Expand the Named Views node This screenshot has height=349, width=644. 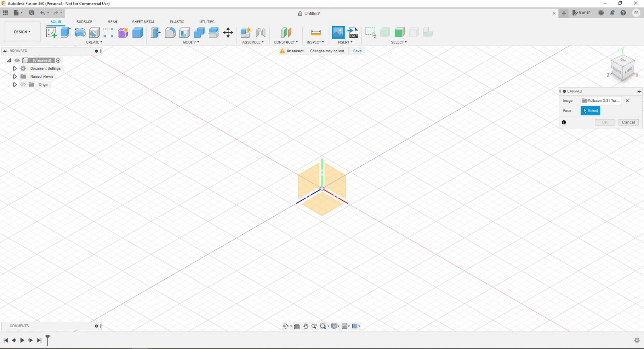(15, 76)
